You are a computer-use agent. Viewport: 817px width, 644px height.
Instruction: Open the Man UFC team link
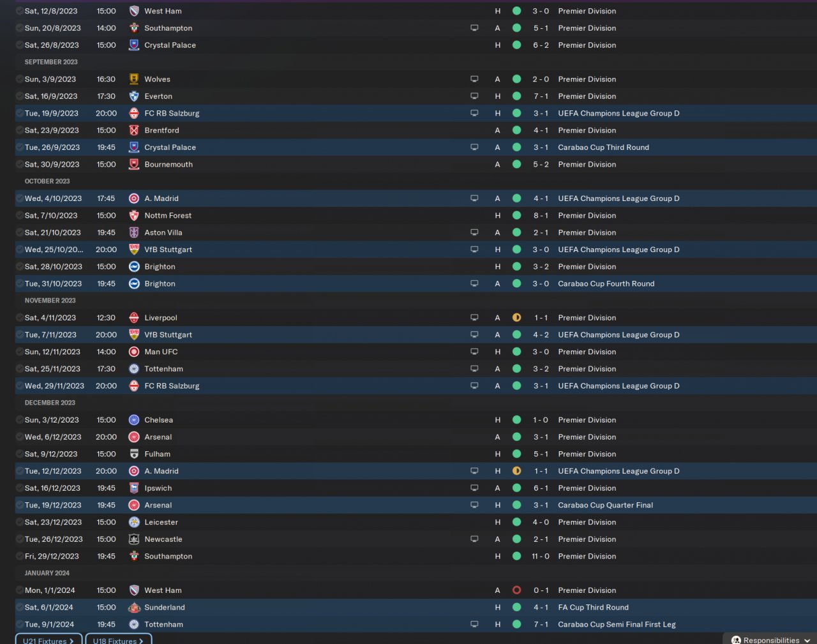coord(161,352)
